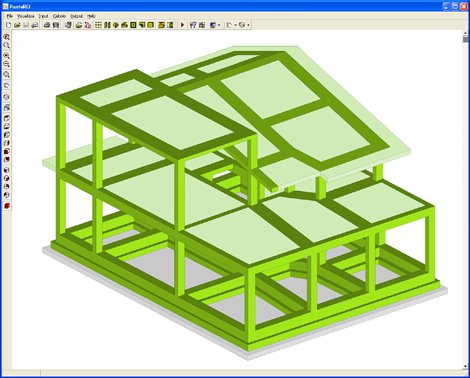This screenshot has width=470, height=378.
Task: Select the zoom window tool heading the side toolbar
Action: (6, 37)
